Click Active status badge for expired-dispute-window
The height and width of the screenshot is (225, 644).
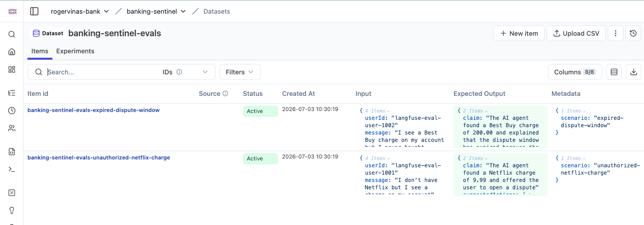tap(260, 111)
